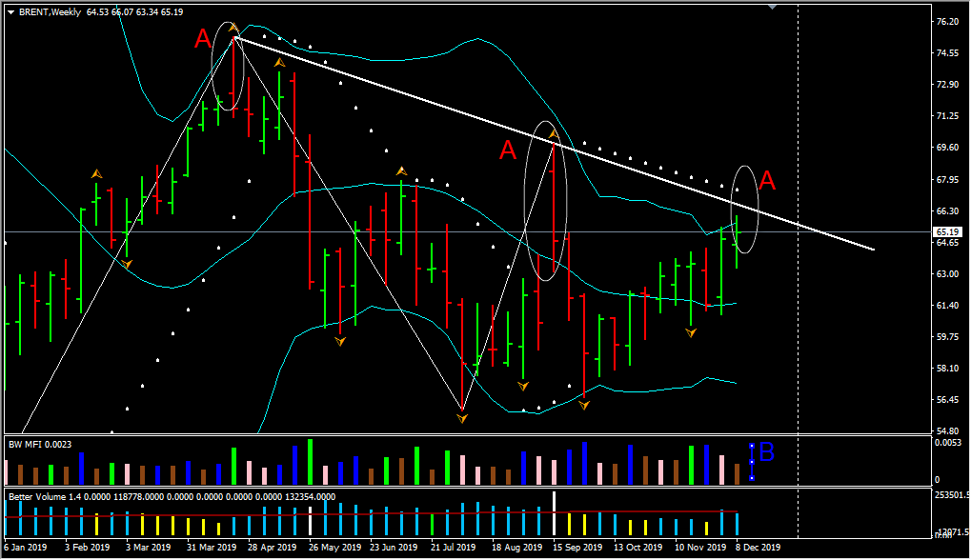Click the Better Volume 1.4 indicator label
This screenshot has height=560, width=971.
172,496
